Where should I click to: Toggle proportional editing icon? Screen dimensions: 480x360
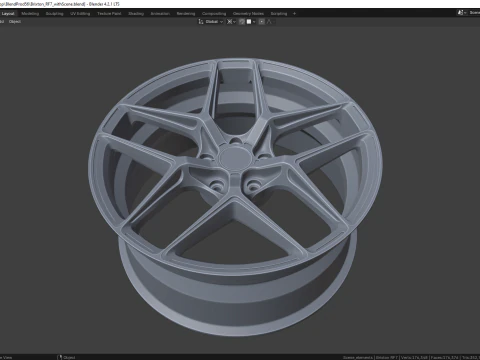262,22
